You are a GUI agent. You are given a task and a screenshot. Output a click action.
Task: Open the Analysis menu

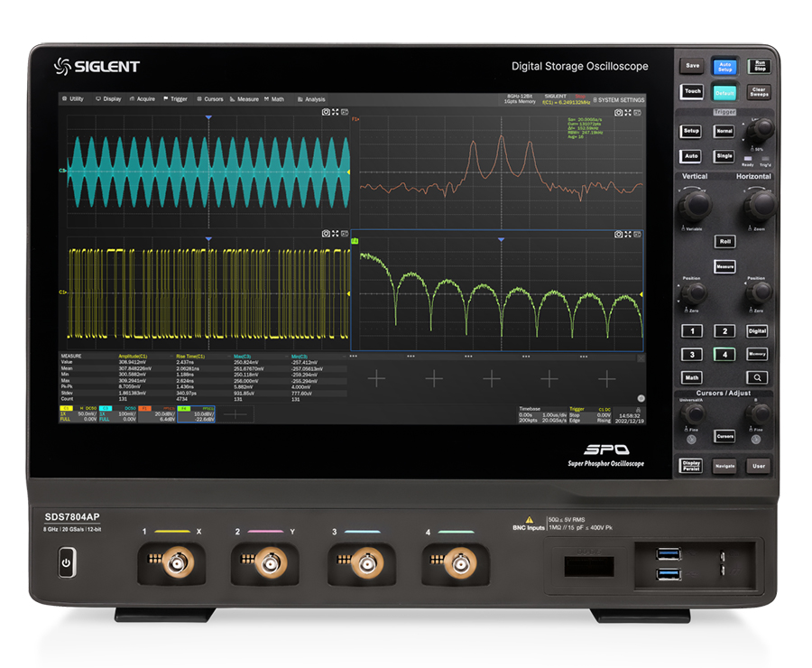[311, 99]
